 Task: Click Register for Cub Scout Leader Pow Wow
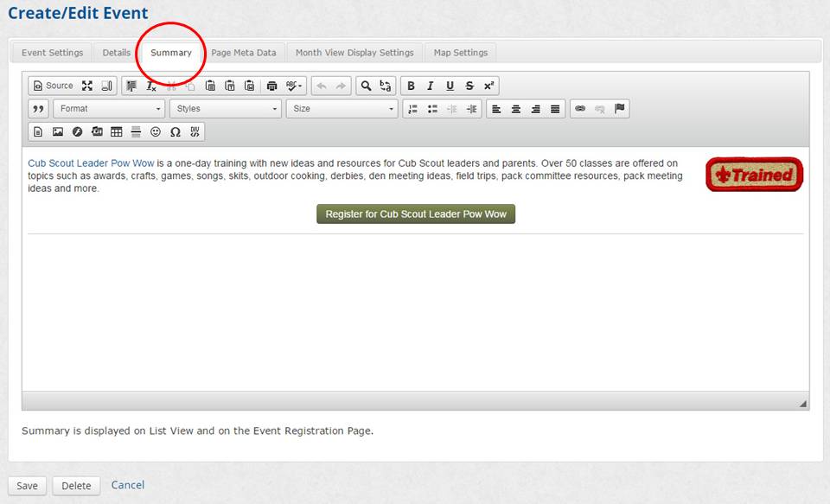pos(416,214)
